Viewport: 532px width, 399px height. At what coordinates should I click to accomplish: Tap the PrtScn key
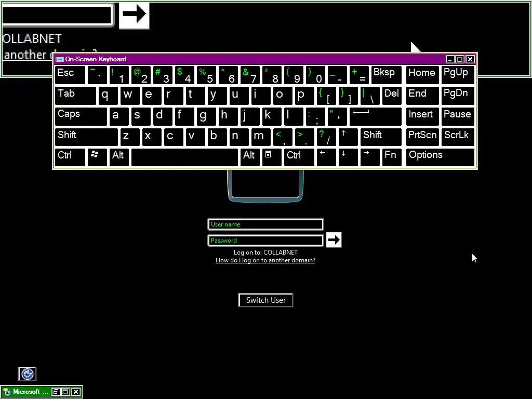pos(422,137)
